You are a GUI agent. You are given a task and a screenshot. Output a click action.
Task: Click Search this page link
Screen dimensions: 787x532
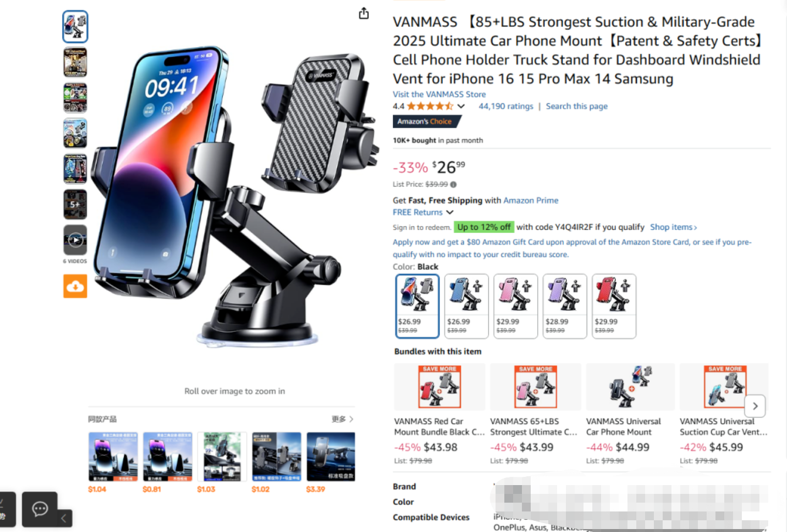point(576,106)
